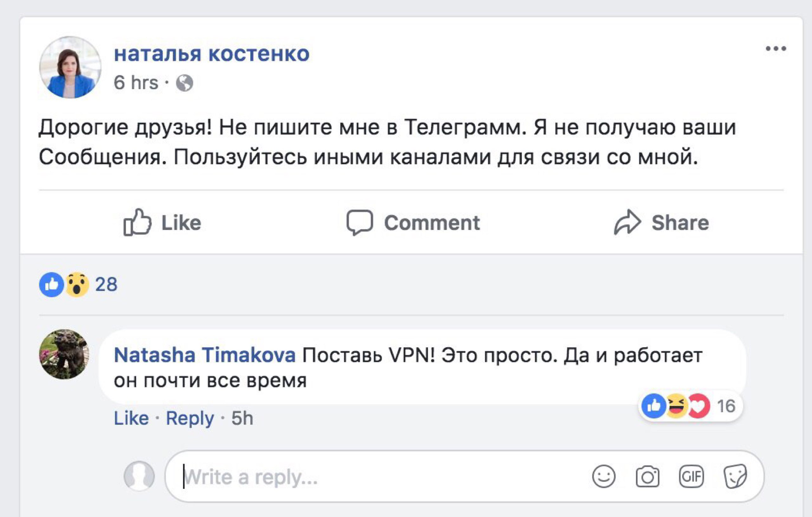
Task: Attach a photo using the camera icon
Action: [647, 477]
